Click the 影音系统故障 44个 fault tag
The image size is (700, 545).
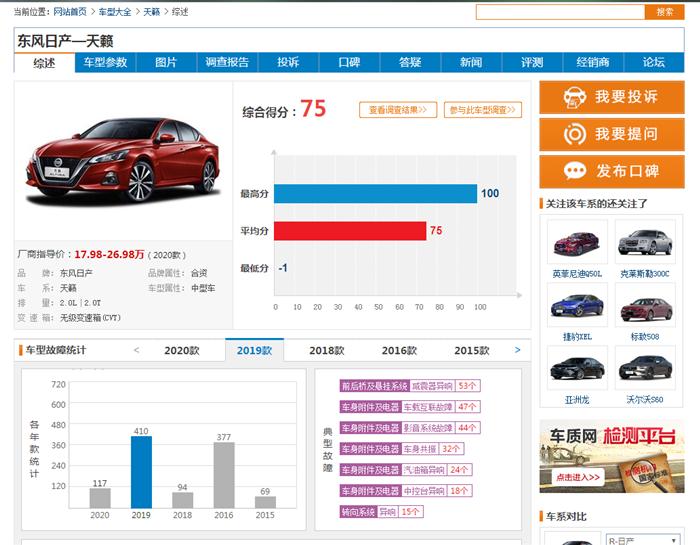tap(410, 428)
